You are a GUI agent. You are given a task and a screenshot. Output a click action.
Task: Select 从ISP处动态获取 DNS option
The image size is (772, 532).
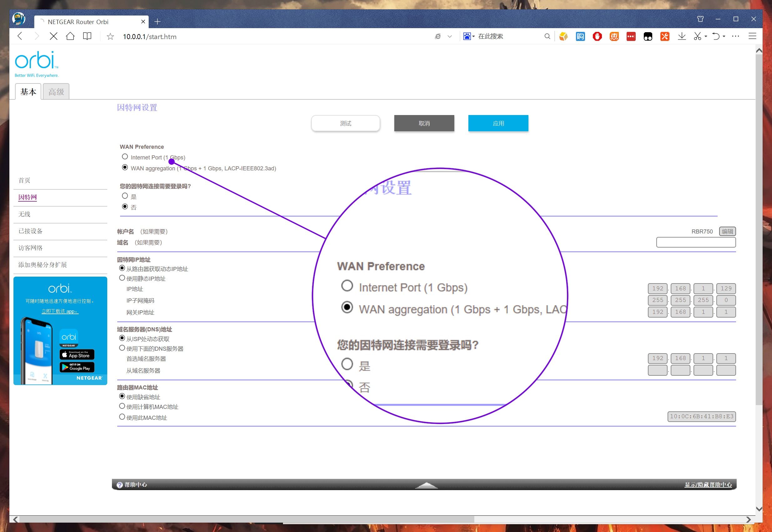pos(122,338)
